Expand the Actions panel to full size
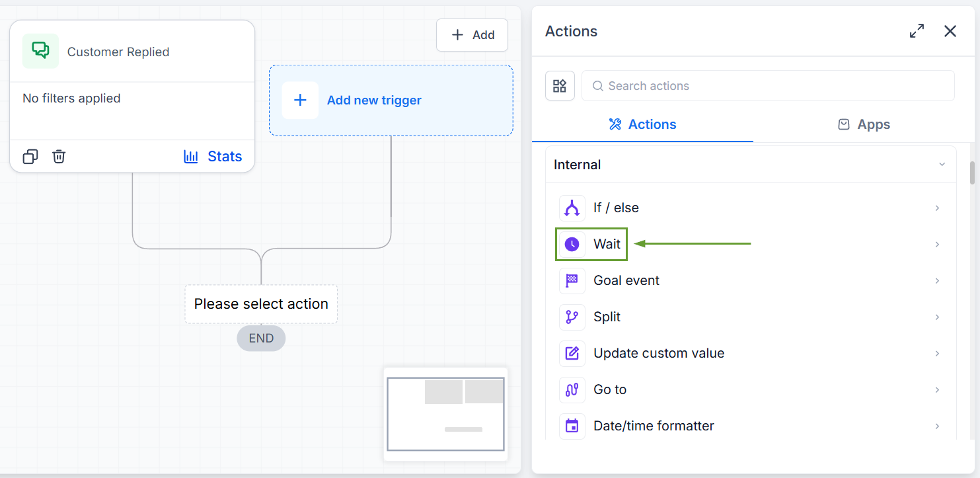This screenshot has height=478, width=980. (x=917, y=31)
